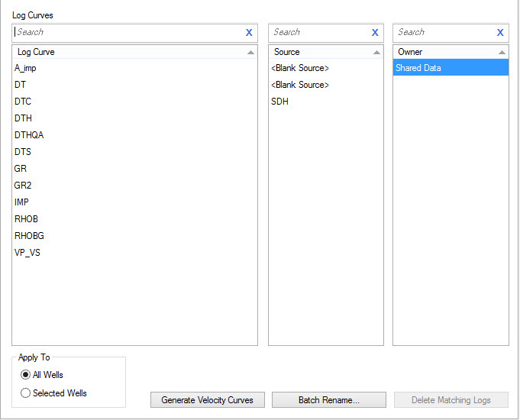Image resolution: width=520 pixels, height=420 pixels.
Task: Clear the Source search with X icon
Action: [375, 33]
